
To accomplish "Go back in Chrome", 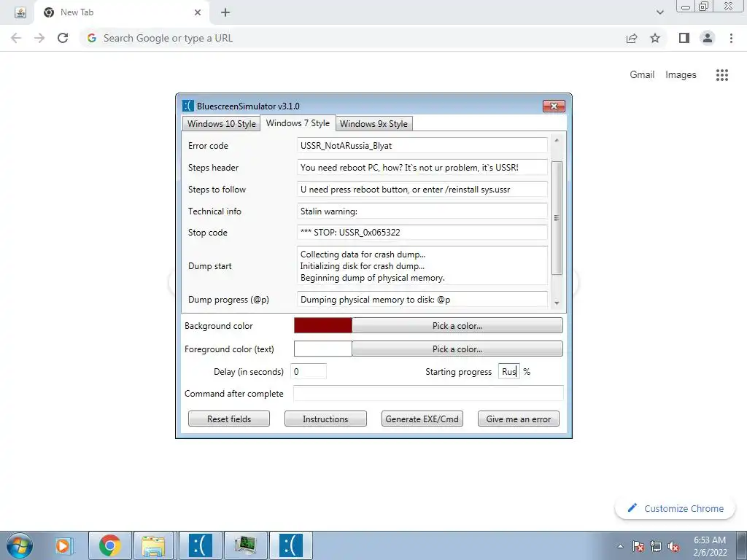I will [16, 38].
